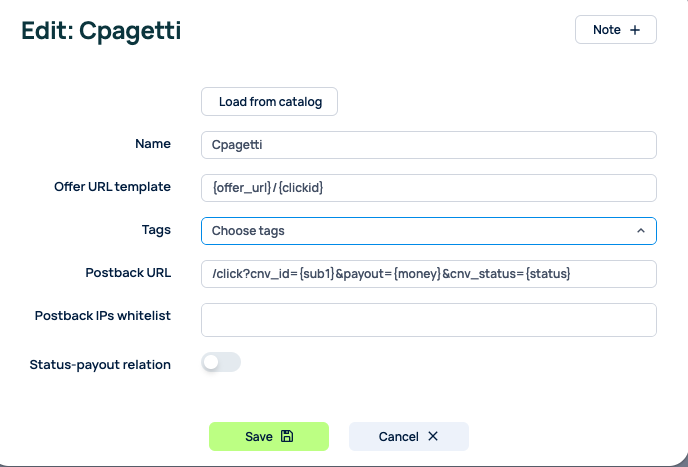Select the empty Postback IPs whitelist field
This screenshot has height=467, width=688.
pyautogui.click(x=428, y=320)
